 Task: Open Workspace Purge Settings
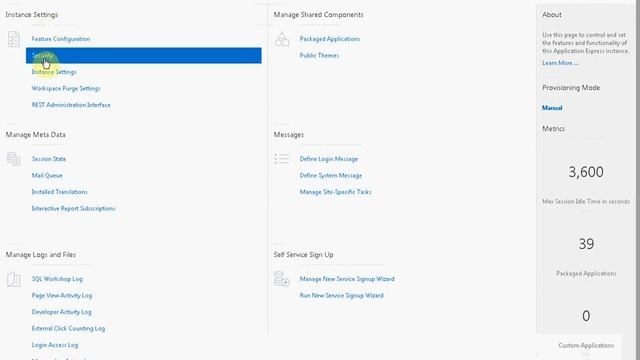pyautogui.click(x=66, y=89)
